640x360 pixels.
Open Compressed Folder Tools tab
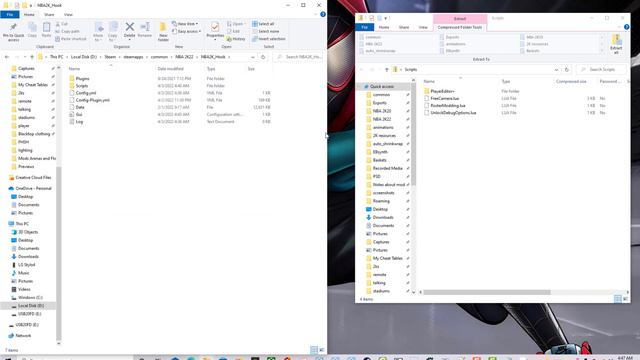click(460, 27)
